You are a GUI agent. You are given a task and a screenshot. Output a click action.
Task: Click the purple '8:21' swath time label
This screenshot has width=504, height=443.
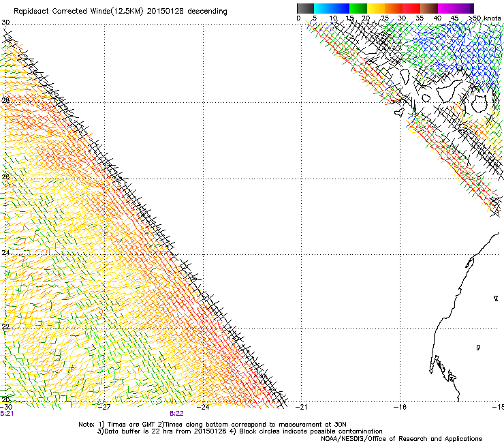tap(7, 414)
